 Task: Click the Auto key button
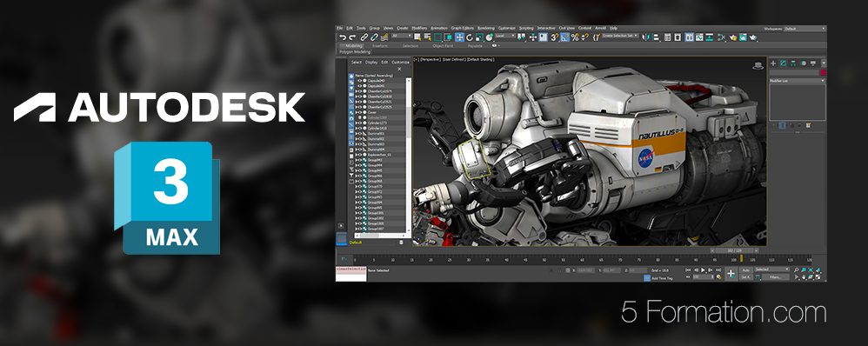(x=745, y=270)
